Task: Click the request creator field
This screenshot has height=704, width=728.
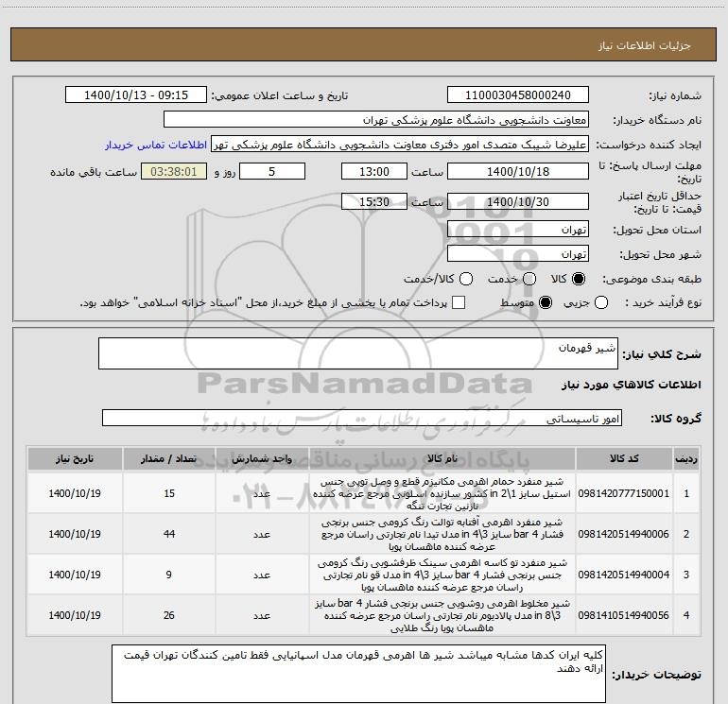Action: tap(400, 145)
